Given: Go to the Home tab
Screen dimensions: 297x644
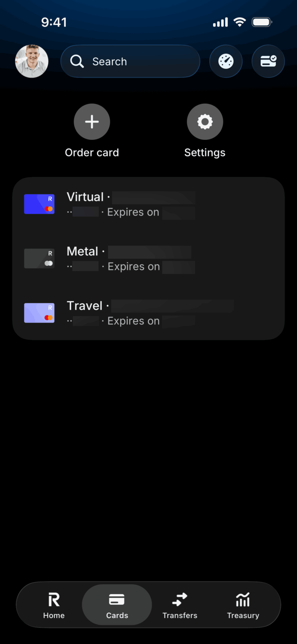Looking at the screenshot, I should click(54, 605).
